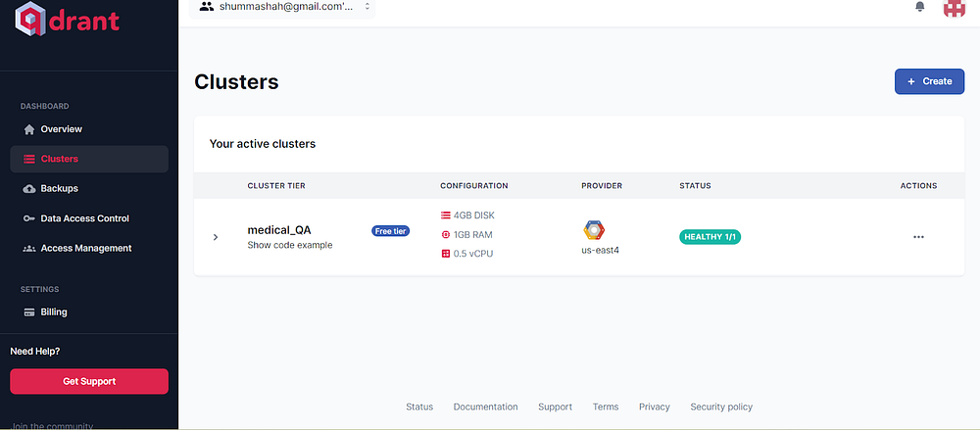The image size is (980, 430).
Task: Click the Security policy footer link
Action: (721, 406)
